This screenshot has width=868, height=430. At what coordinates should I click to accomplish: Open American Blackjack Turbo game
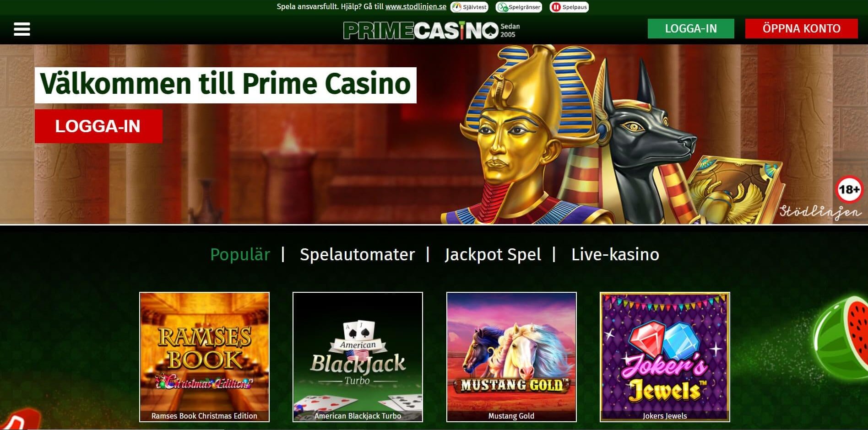[x=358, y=357]
